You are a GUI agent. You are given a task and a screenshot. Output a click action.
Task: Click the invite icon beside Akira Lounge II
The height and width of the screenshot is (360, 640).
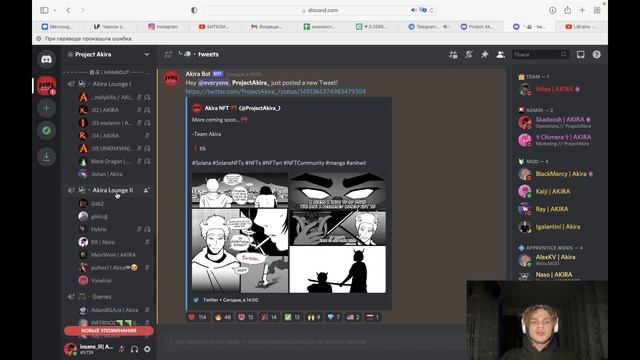(146, 190)
